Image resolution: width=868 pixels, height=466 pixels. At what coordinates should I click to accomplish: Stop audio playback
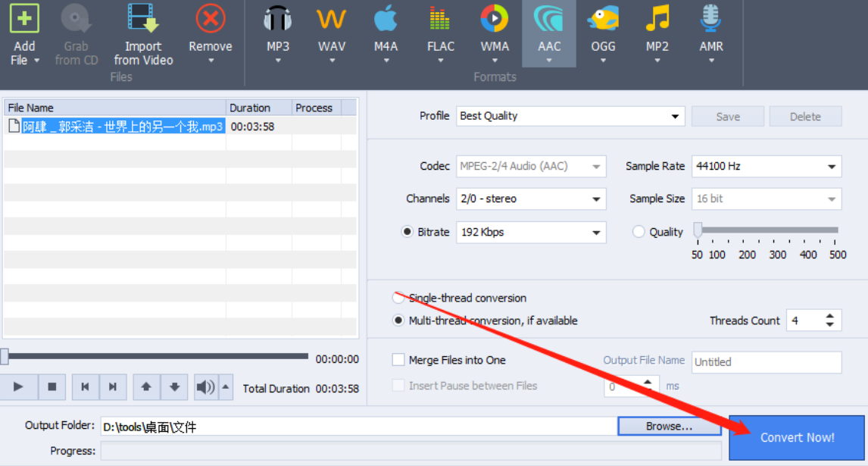click(x=52, y=386)
